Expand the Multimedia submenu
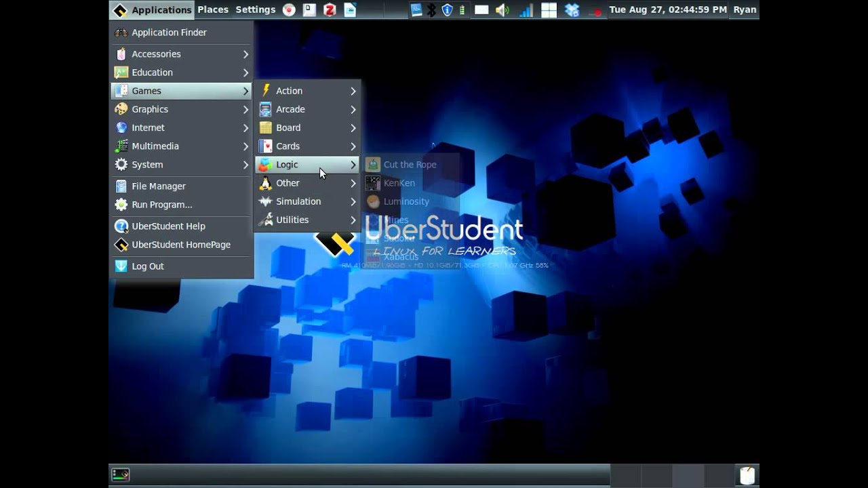 tap(182, 146)
